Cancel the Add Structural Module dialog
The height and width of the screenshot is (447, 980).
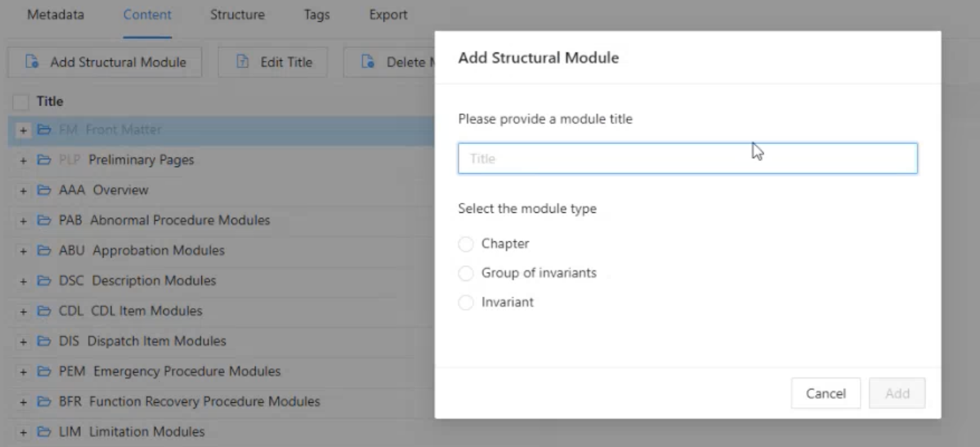coord(825,393)
